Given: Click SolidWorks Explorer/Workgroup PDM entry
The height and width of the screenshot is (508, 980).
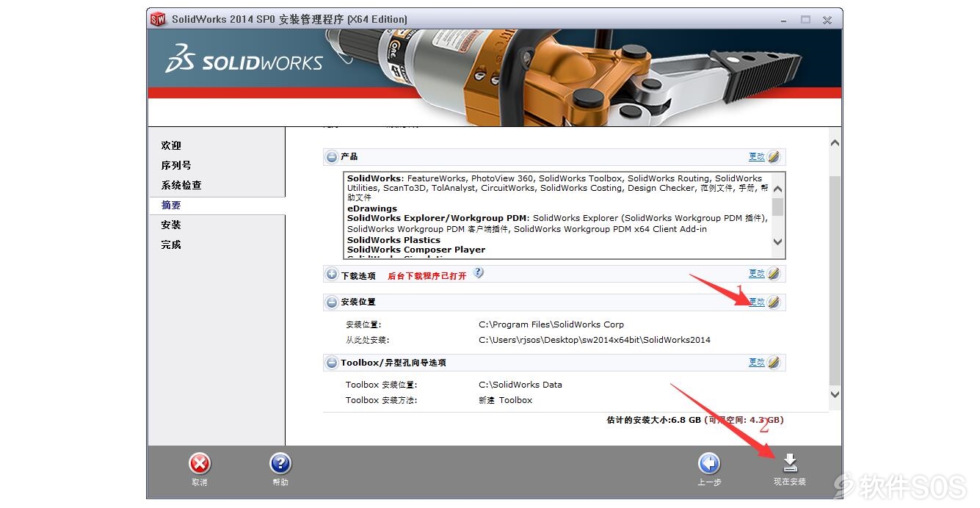Looking at the screenshot, I should point(438,218).
